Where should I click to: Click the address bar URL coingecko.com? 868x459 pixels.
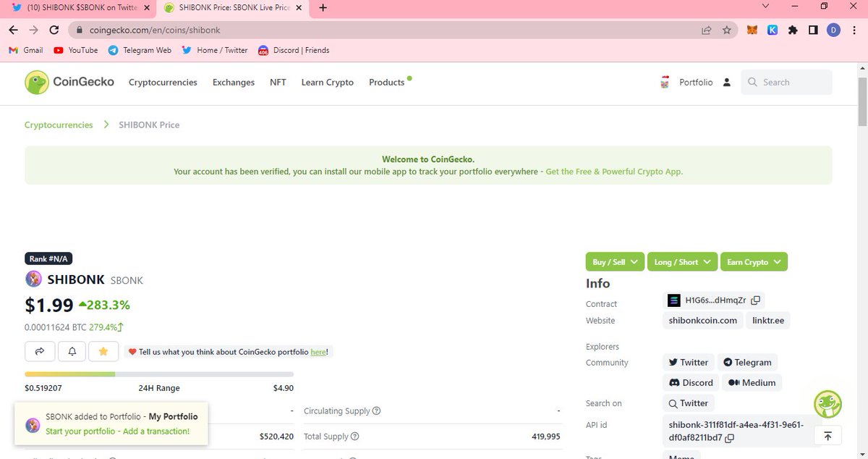[x=155, y=30]
